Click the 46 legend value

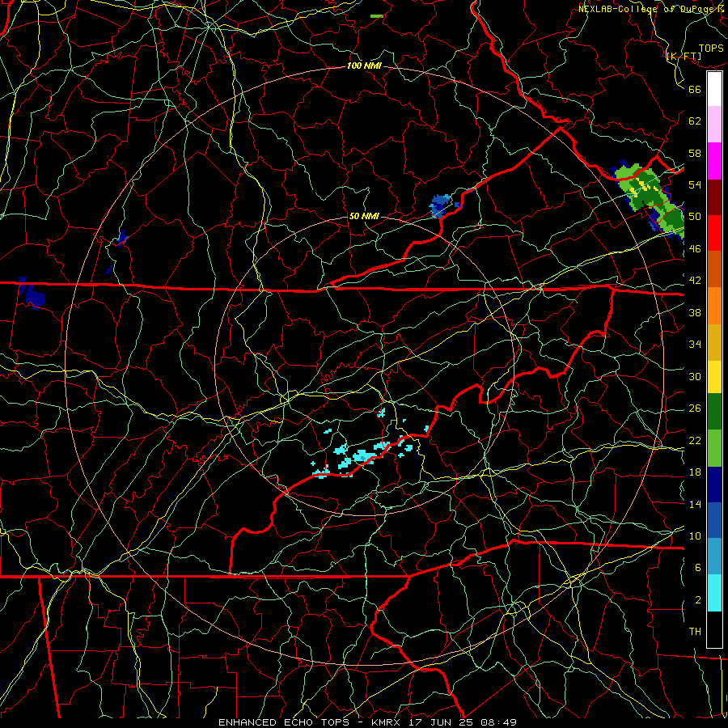(x=695, y=248)
